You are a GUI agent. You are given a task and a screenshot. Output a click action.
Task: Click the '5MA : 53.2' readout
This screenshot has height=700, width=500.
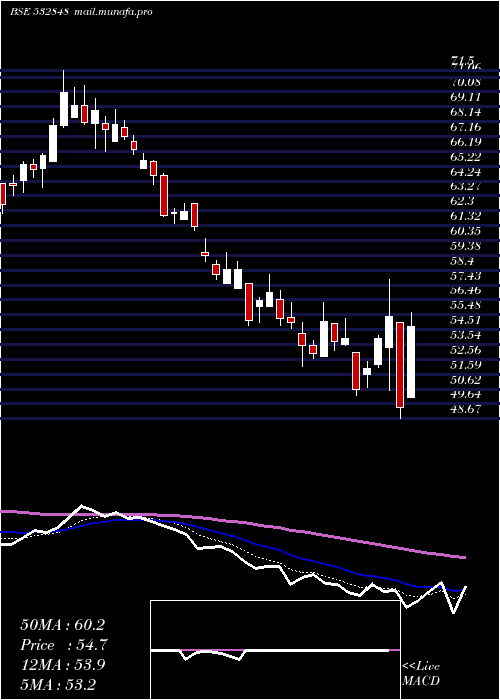tap(58, 684)
